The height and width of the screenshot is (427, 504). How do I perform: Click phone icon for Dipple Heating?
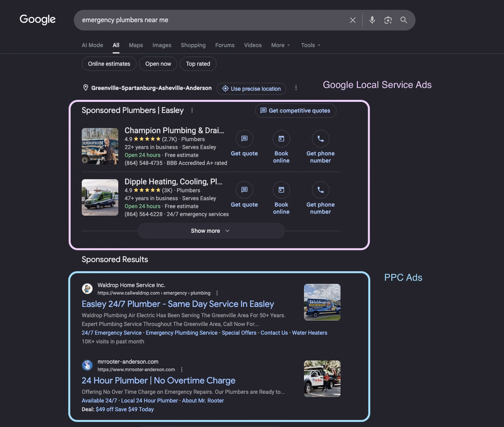[x=320, y=189]
